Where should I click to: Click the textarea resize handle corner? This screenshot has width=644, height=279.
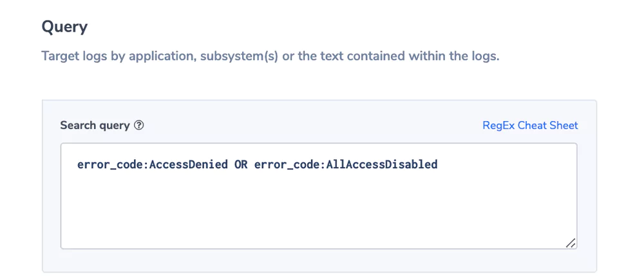click(x=571, y=243)
